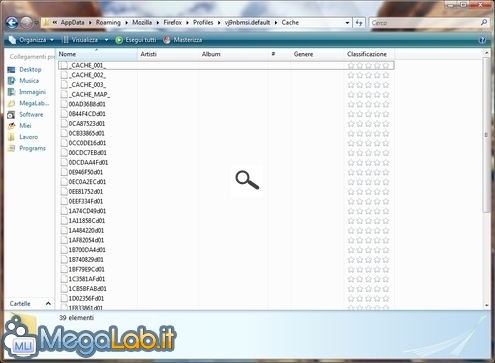Click Masterizza toolbar button
The width and height of the screenshot is (495, 363).
(x=183, y=40)
